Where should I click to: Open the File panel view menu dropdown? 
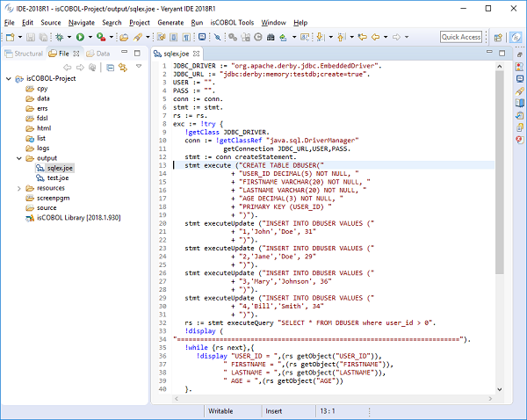click(x=138, y=67)
